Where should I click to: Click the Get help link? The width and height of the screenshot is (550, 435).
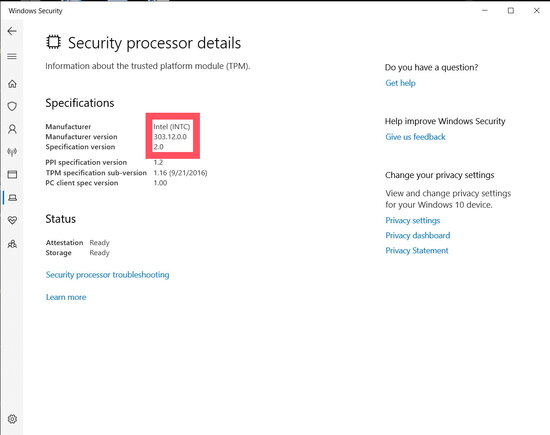[400, 83]
